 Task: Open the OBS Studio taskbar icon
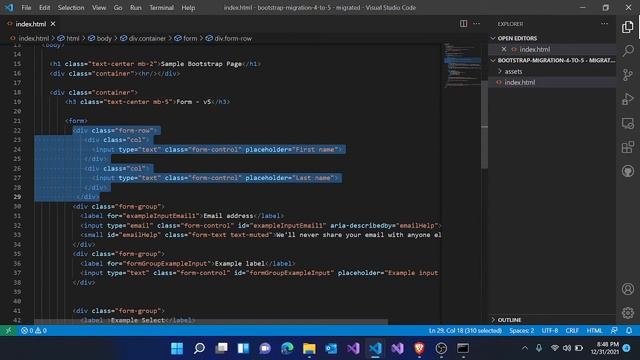pyautogui.click(x=441, y=348)
